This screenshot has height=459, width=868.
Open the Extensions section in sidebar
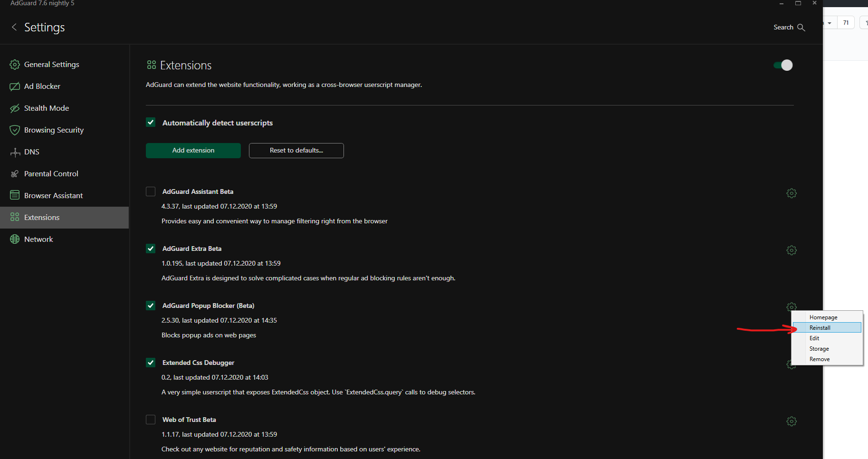coord(65,218)
